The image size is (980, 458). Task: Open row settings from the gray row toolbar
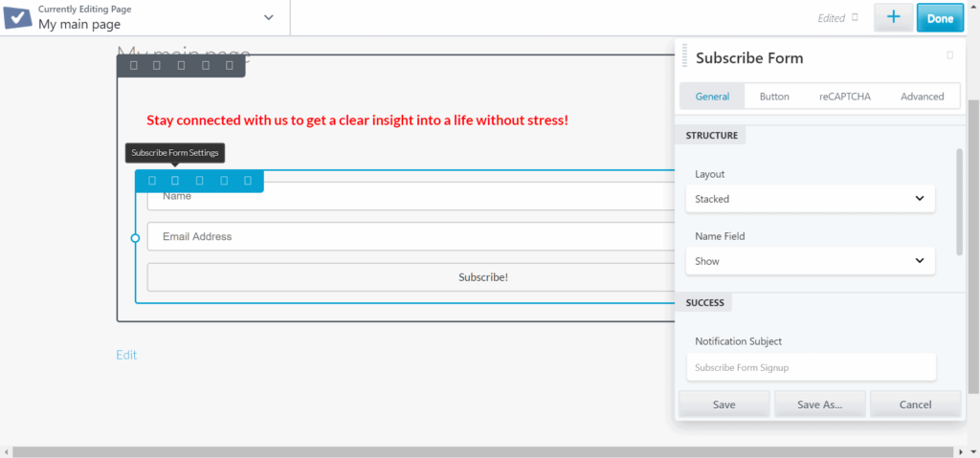157,65
